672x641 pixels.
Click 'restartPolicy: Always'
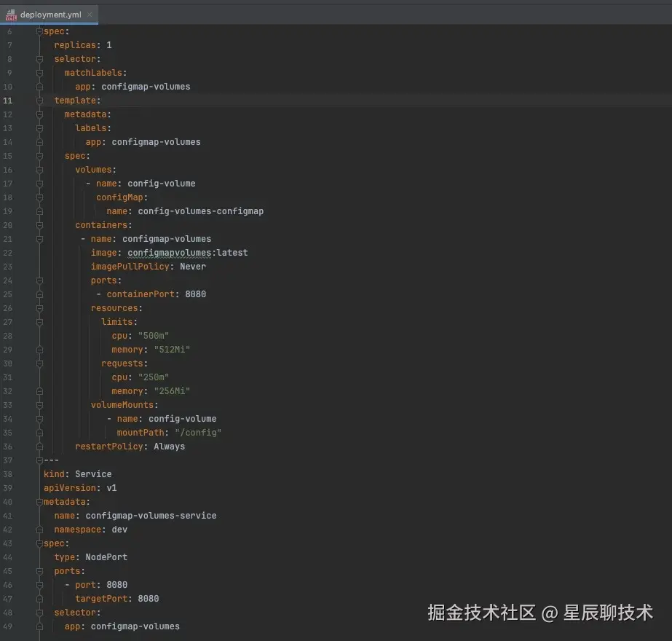click(130, 447)
